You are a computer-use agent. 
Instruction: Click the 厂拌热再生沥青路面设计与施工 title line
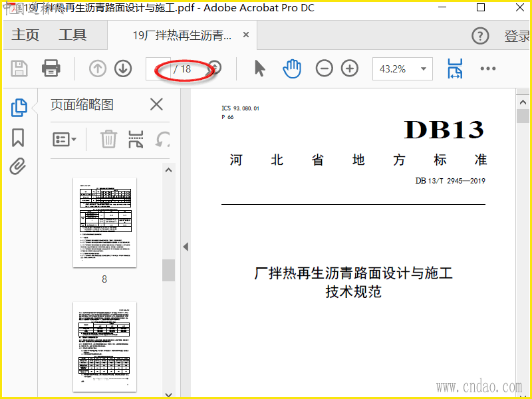coord(353,273)
